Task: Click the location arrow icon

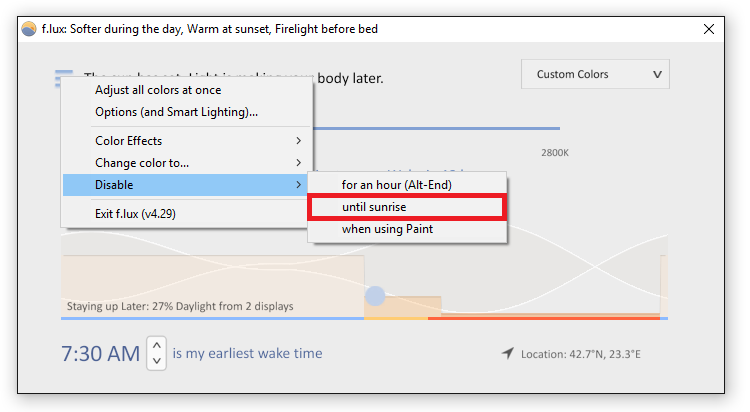Action: (507, 353)
